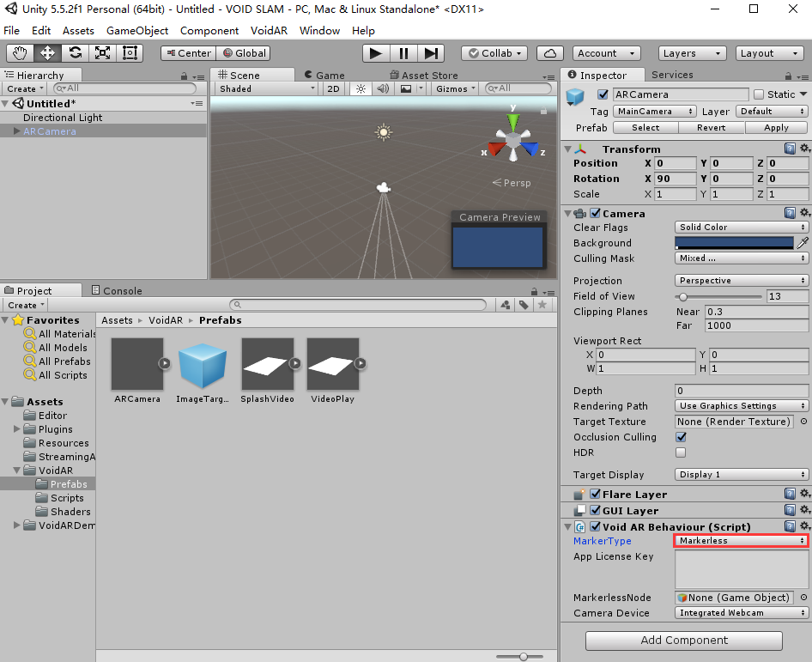Click the prefab Select button
The width and height of the screenshot is (812, 662).
point(645,127)
